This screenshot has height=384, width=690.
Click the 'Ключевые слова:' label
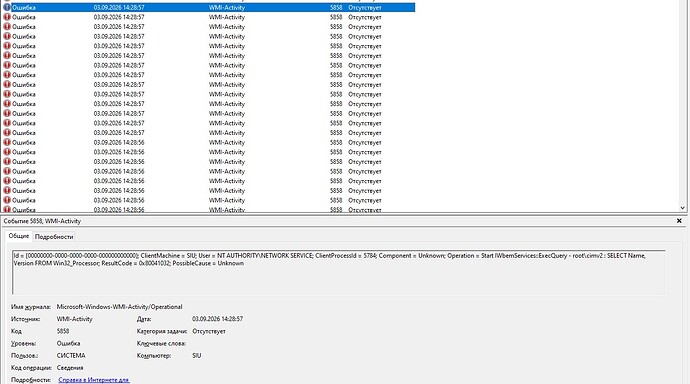pyautogui.click(x=161, y=343)
